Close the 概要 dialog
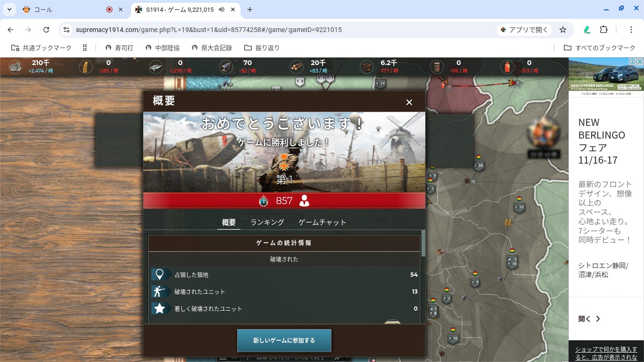The height and width of the screenshot is (362, 644). 409,102
